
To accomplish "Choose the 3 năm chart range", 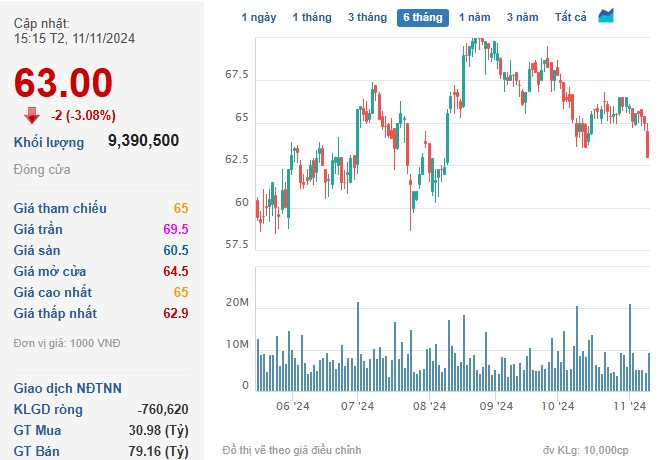I will (x=522, y=17).
